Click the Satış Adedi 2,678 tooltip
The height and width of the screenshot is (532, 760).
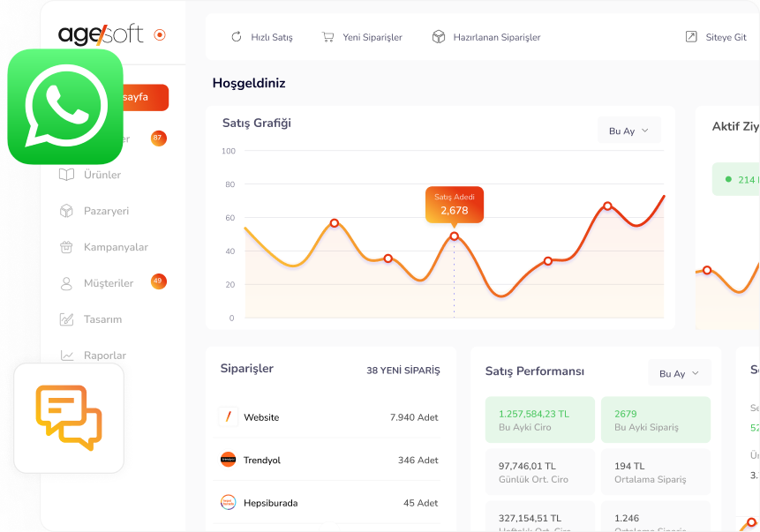pyautogui.click(x=455, y=205)
